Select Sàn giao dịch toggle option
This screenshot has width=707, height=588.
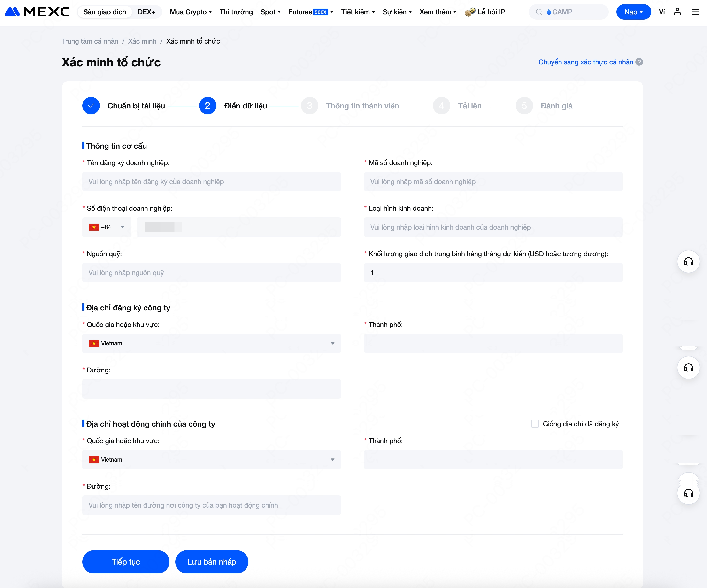(x=105, y=12)
